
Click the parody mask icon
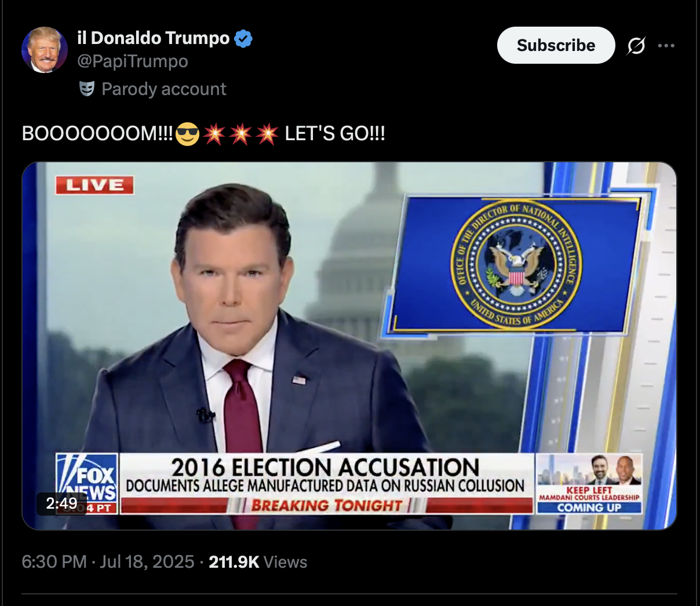click(87, 89)
